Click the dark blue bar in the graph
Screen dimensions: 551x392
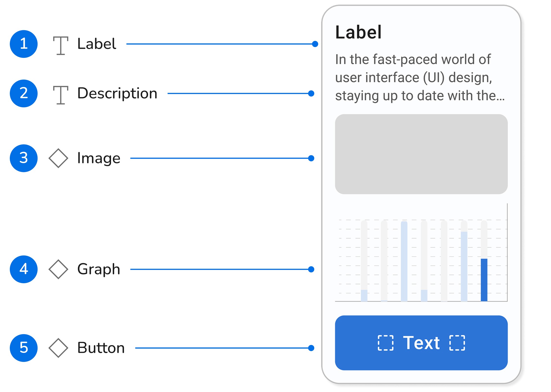click(x=484, y=280)
